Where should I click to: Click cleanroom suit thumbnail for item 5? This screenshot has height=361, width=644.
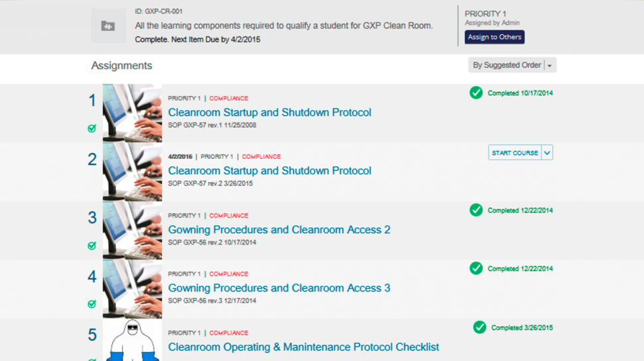coord(132,340)
